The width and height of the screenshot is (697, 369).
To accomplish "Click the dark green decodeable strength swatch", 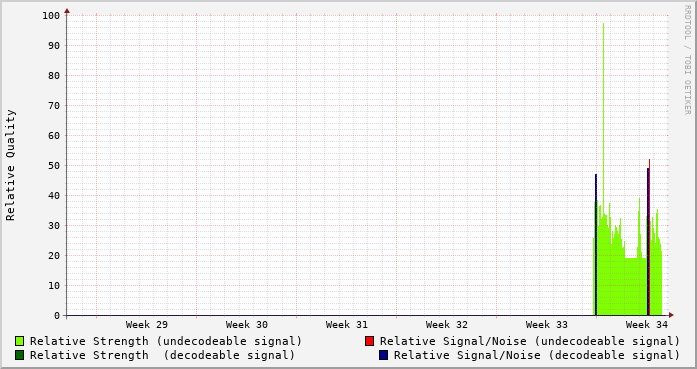I will click(19, 355).
